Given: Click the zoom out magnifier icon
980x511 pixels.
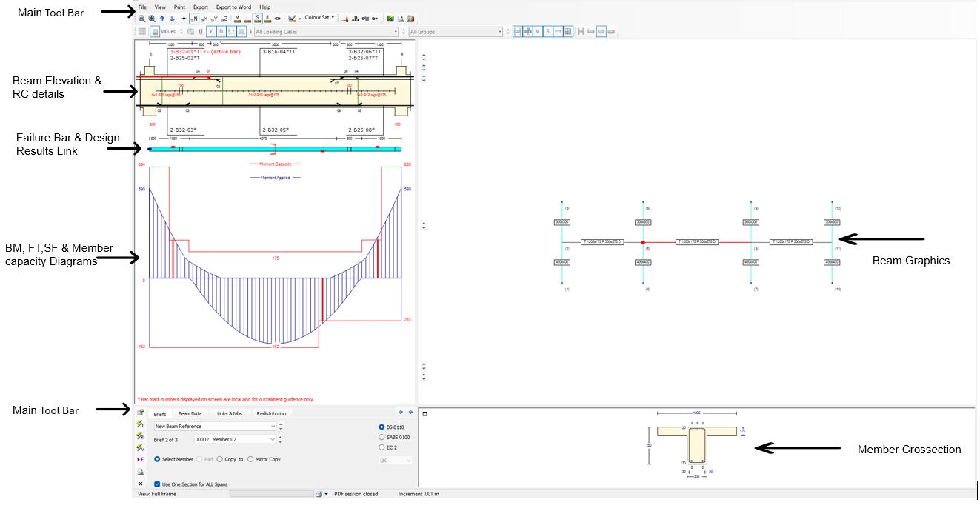Looking at the screenshot, I should tap(141, 19).
